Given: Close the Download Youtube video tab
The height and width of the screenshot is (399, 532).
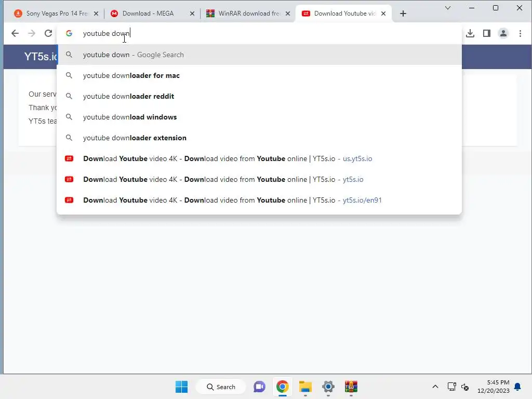Looking at the screenshot, I should [383, 14].
